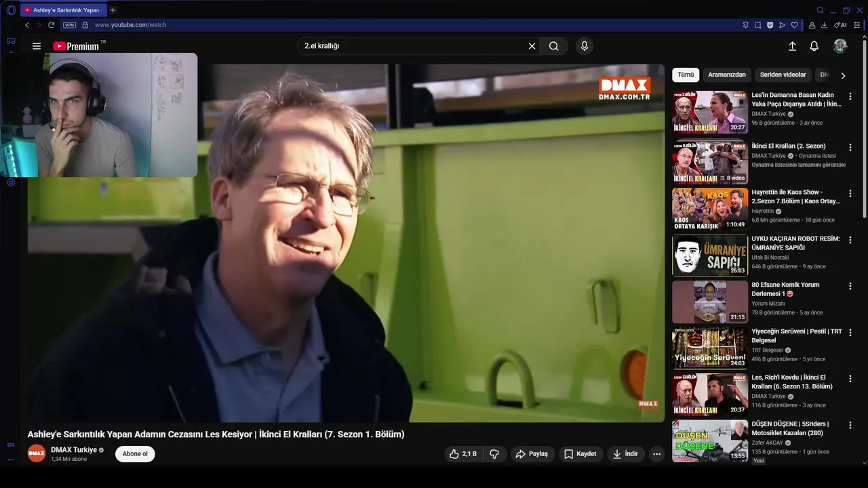Like the video with thumbs up
Viewport: 868px width, 488px height.
point(463,454)
